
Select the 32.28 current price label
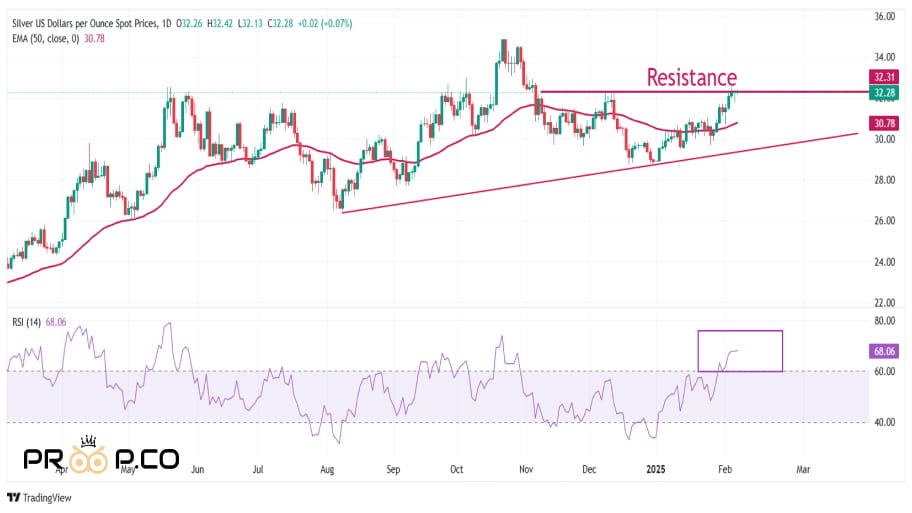884,92
